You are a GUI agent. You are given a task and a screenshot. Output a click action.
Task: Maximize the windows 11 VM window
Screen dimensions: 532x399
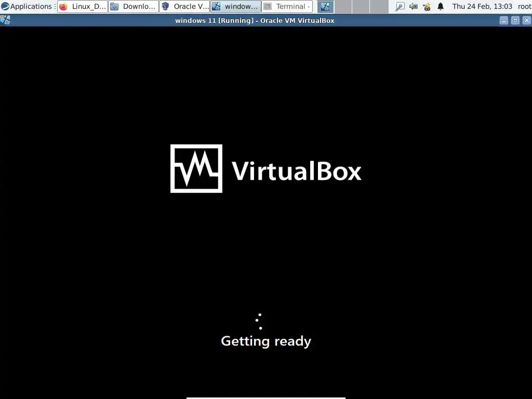(515, 21)
